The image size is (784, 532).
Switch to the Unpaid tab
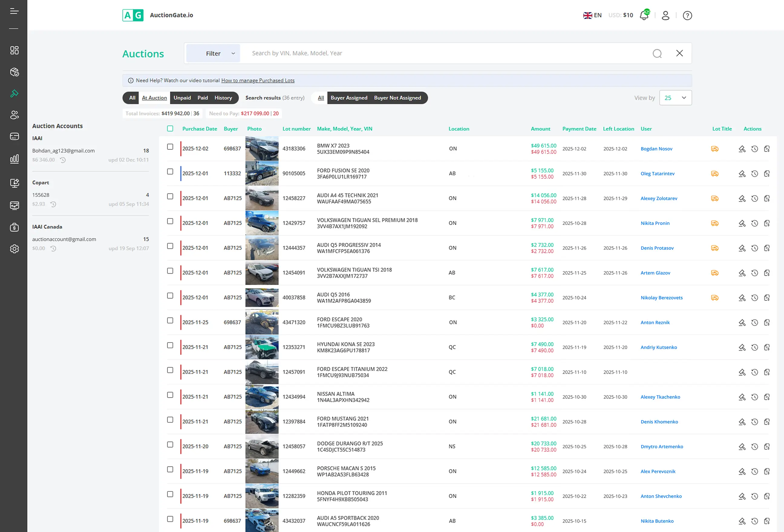tap(182, 98)
